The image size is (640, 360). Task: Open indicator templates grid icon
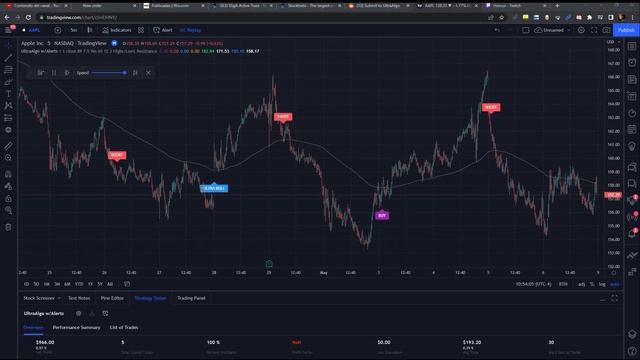coord(141,30)
